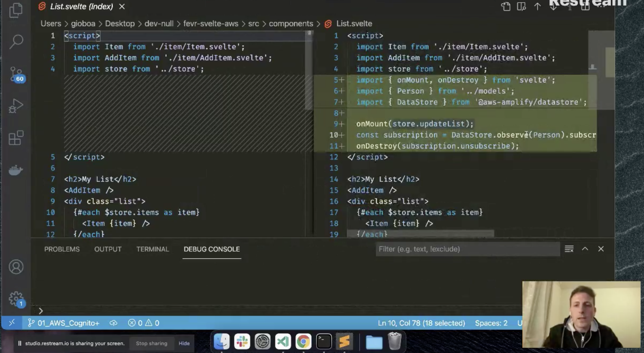Click the remote window icon in status bar
Screen dimensions: 644x353
point(12,323)
